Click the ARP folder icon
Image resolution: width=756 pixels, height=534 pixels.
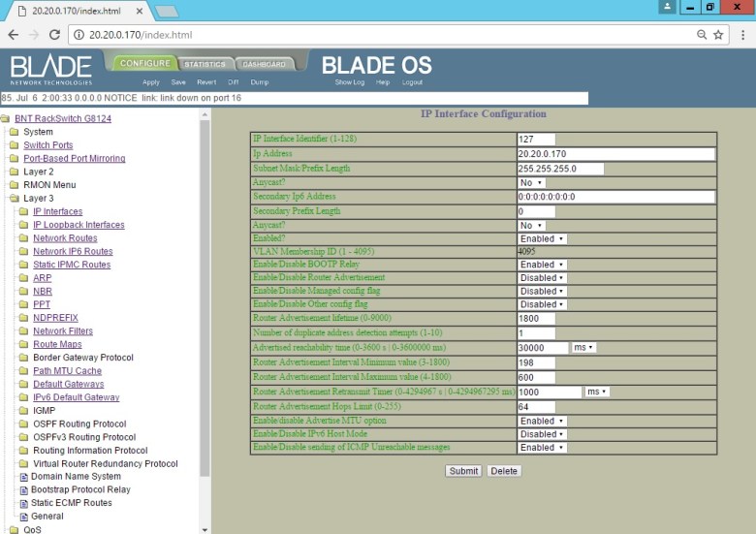point(23,278)
